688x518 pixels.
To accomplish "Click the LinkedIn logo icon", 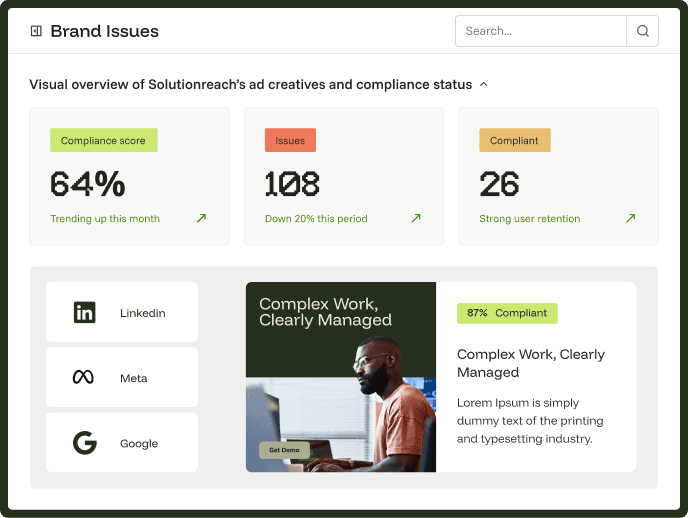I will [x=84, y=312].
